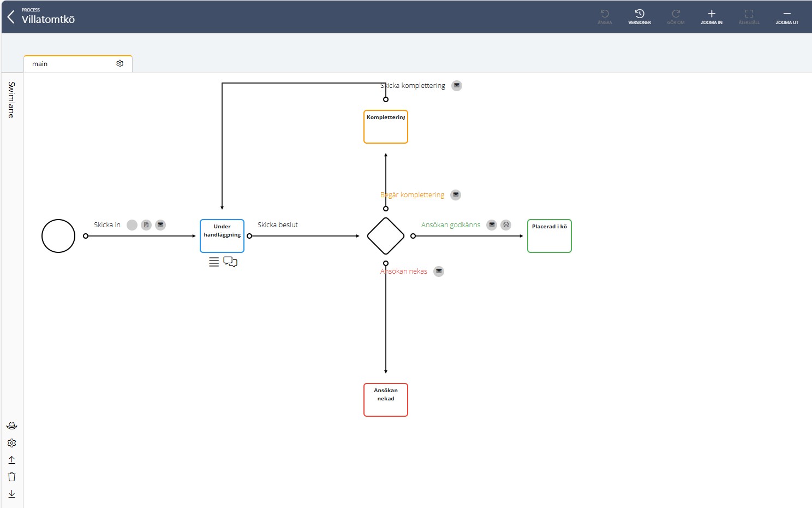
Task: Click the envelope icon next to Skicka in
Action: tap(160, 225)
